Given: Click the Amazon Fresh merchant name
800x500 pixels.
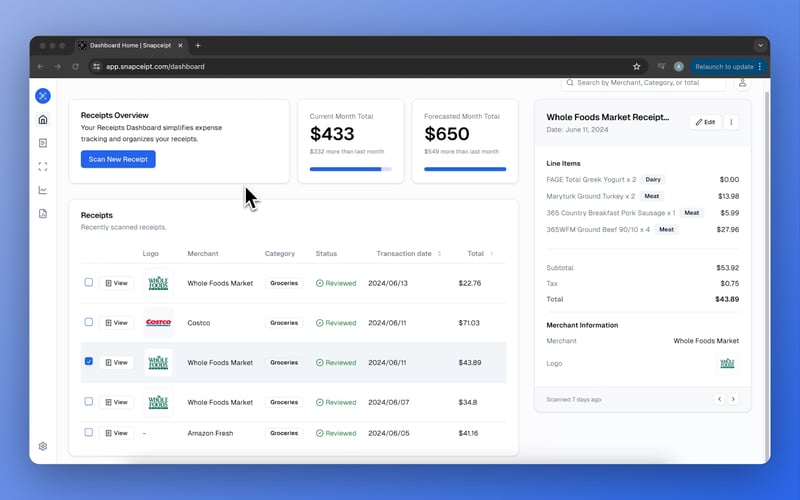Looking at the screenshot, I should click(x=210, y=433).
